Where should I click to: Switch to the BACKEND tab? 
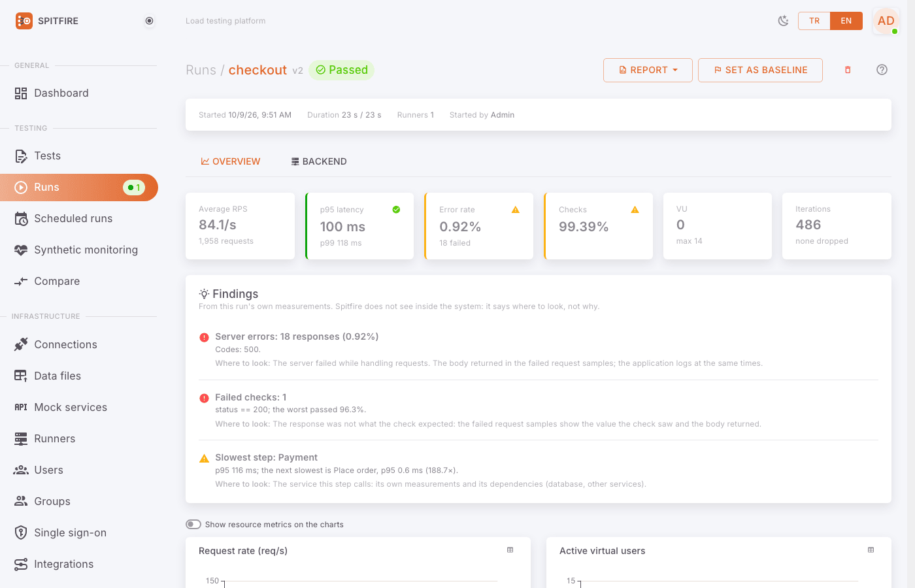coord(319,161)
